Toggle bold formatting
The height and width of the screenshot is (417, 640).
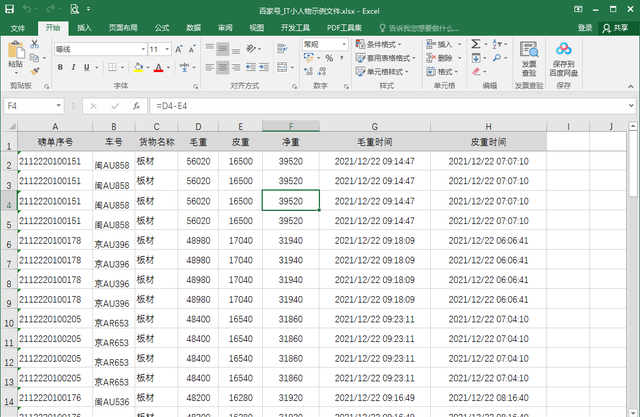coord(60,68)
